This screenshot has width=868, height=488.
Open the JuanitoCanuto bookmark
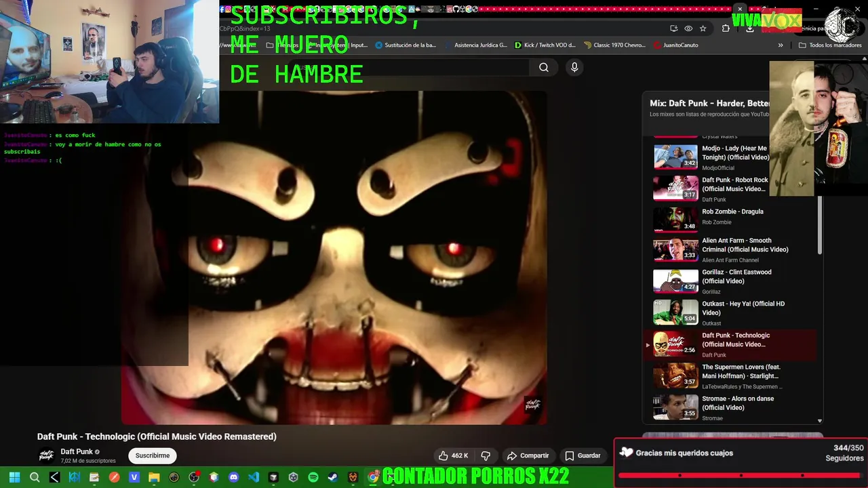click(675, 45)
